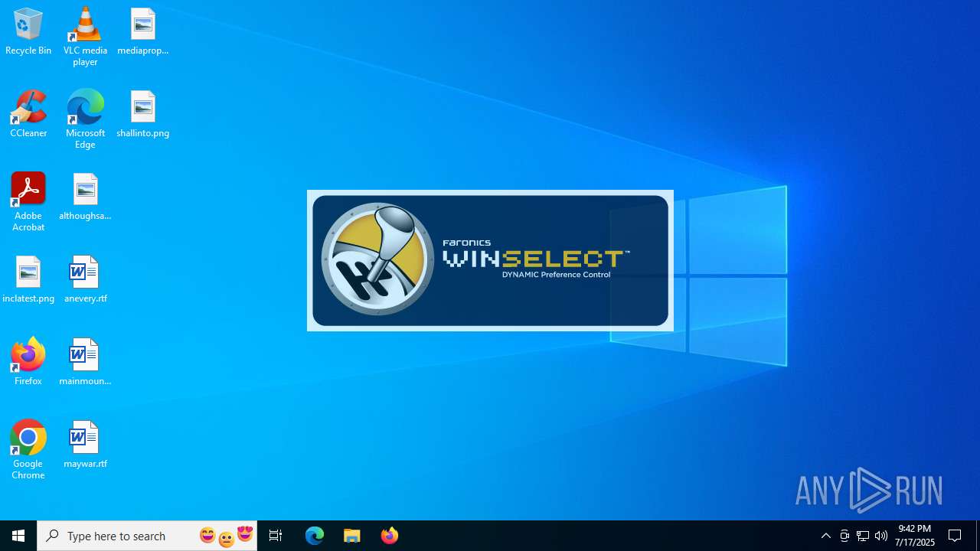Open Google Chrome desktop shortcut
Screen dimensions: 980x551
tap(28, 450)
